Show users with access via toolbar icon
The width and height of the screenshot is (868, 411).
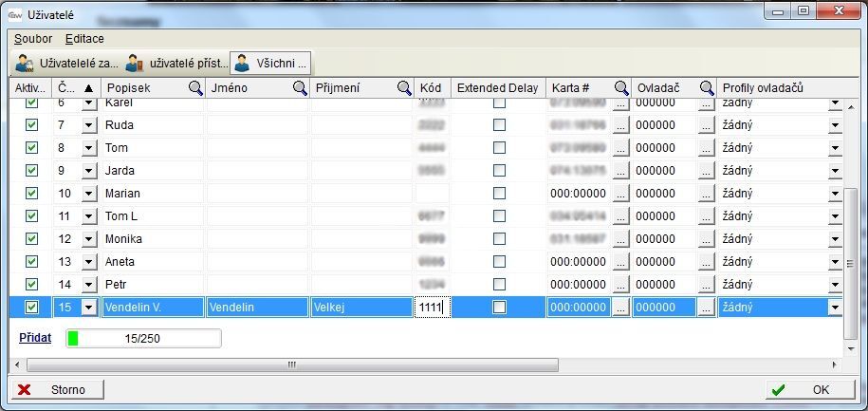pyautogui.click(x=176, y=64)
